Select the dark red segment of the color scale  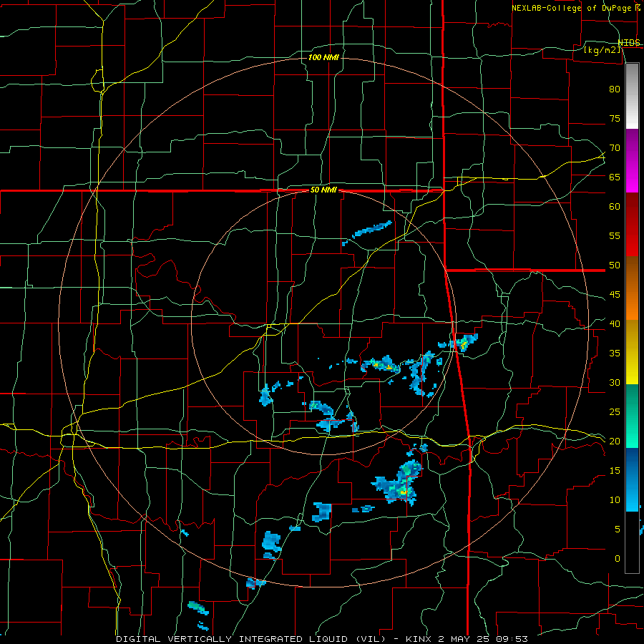[632, 225]
